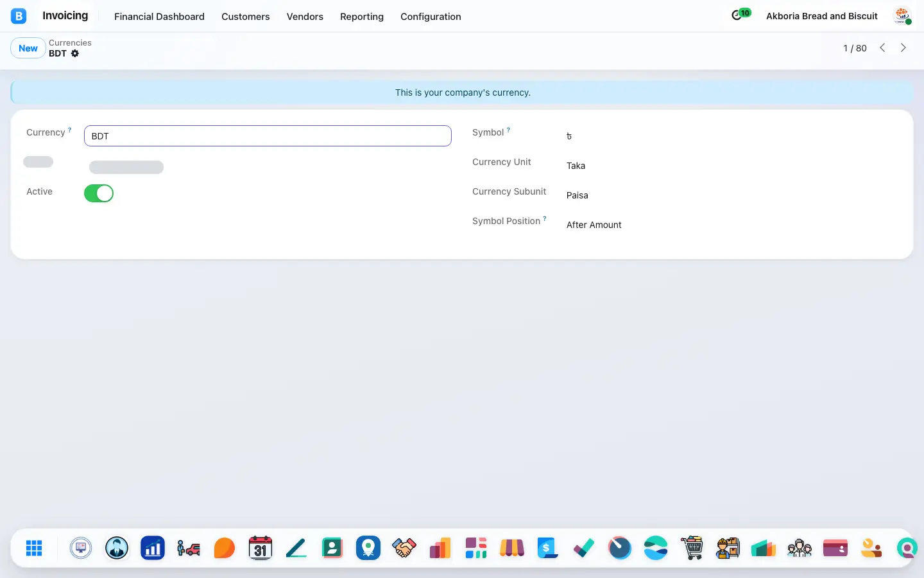The width and height of the screenshot is (924, 578).
Task: Open the apps grid in the dock
Action: [34, 548]
